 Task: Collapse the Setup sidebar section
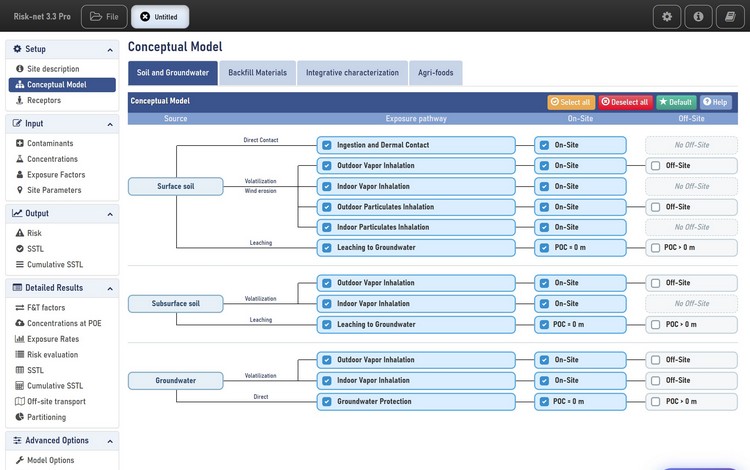[x=110, y=50]
